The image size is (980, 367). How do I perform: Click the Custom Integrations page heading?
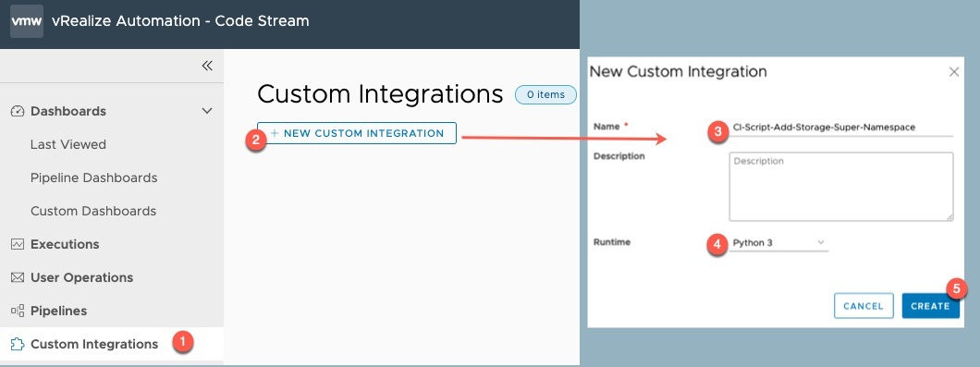[x=380, y=94]
